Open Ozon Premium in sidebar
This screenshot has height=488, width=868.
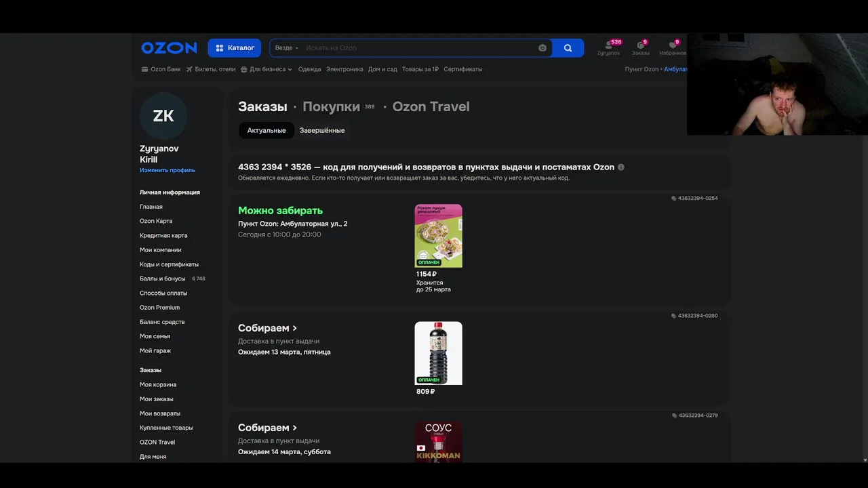(x=160, y=308)
